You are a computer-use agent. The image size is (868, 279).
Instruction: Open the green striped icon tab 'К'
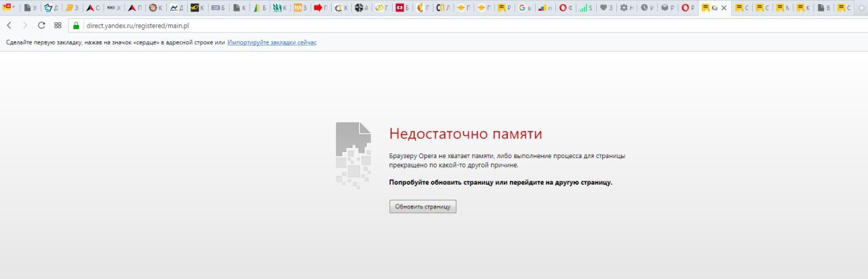280,8
